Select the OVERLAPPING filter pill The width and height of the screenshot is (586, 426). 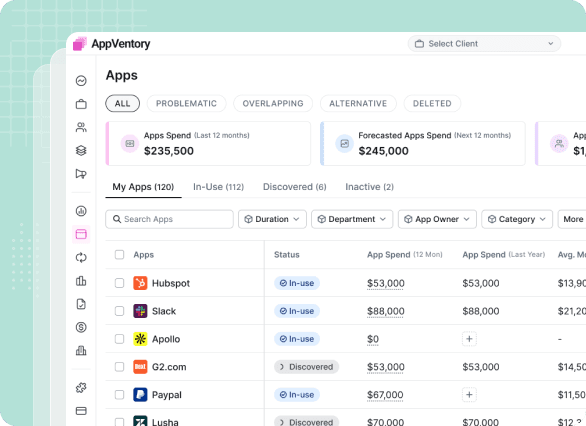[273, 104]
